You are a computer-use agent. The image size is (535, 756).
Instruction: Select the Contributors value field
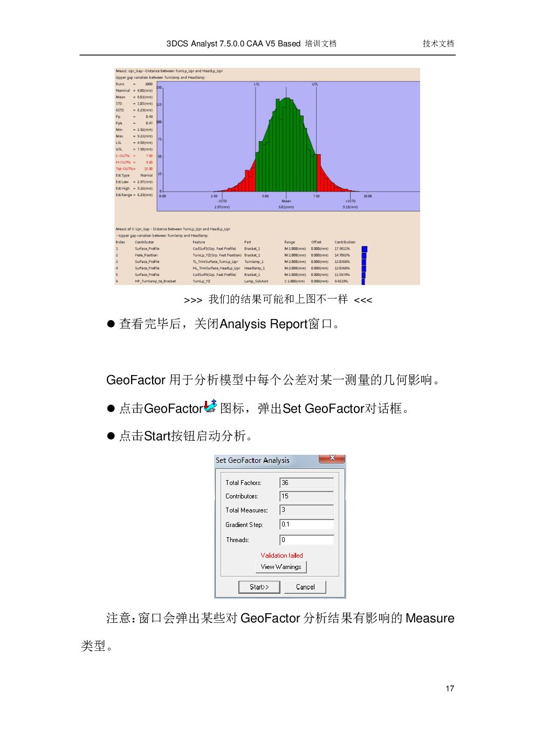[306, 496]
